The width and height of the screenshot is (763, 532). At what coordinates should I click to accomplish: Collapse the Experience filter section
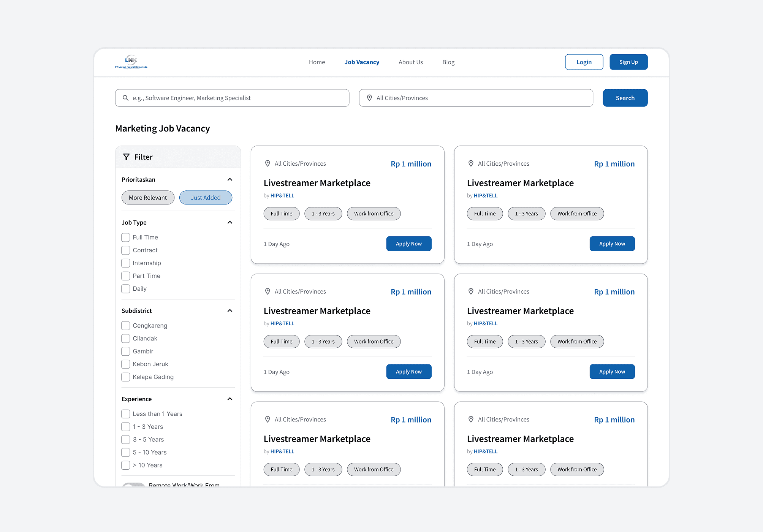click(x=230, y=399)
